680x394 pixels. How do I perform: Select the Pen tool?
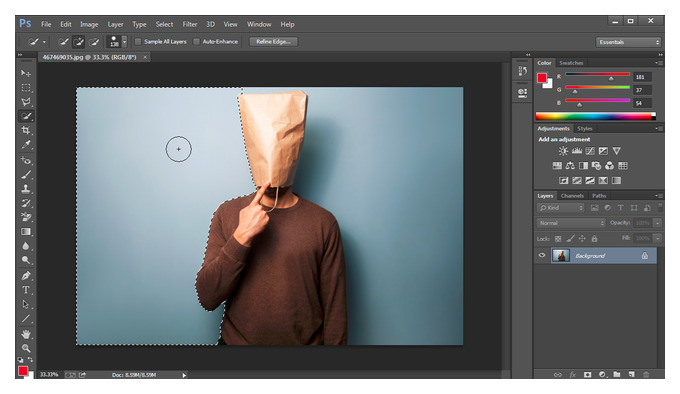tap(26, 276)
